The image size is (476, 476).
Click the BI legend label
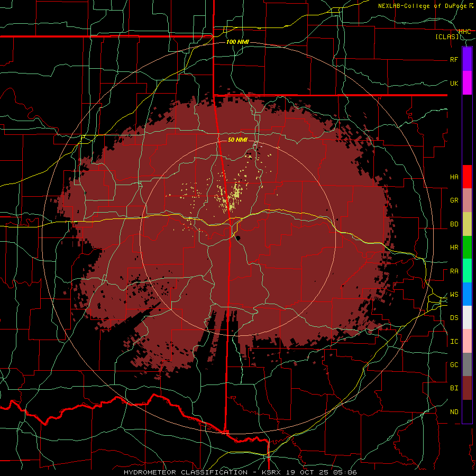[x=454, y=388]
